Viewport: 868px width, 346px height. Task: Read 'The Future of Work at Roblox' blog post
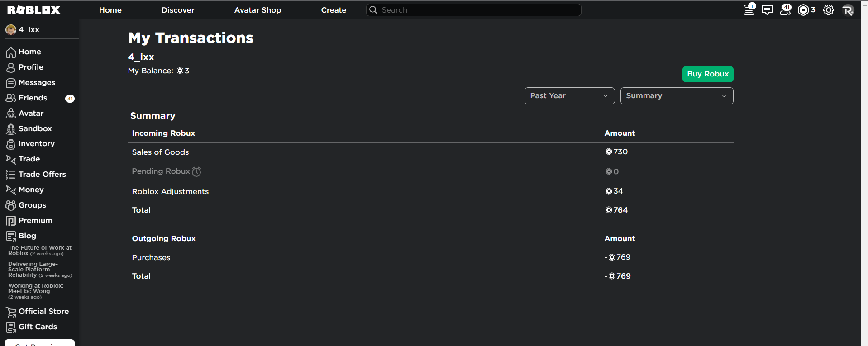pos(40,251)
